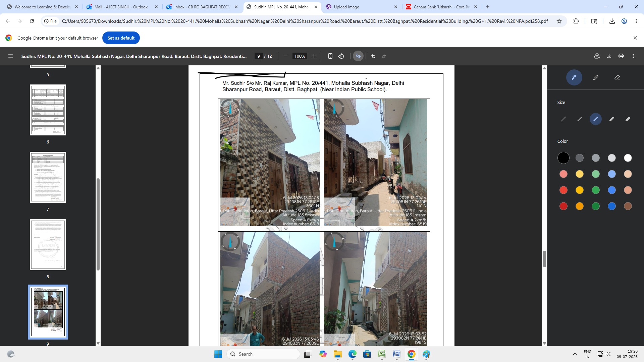Image resolution: width=644 pixels, height=362 pixels.
Task: Switch to Upload Image tab
Action: [x=362, y=7]
